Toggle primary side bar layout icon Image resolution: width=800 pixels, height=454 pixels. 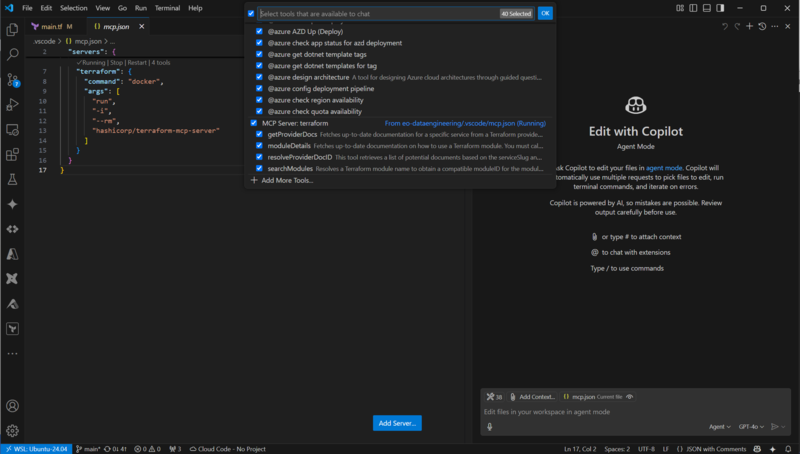pos(693,8)
